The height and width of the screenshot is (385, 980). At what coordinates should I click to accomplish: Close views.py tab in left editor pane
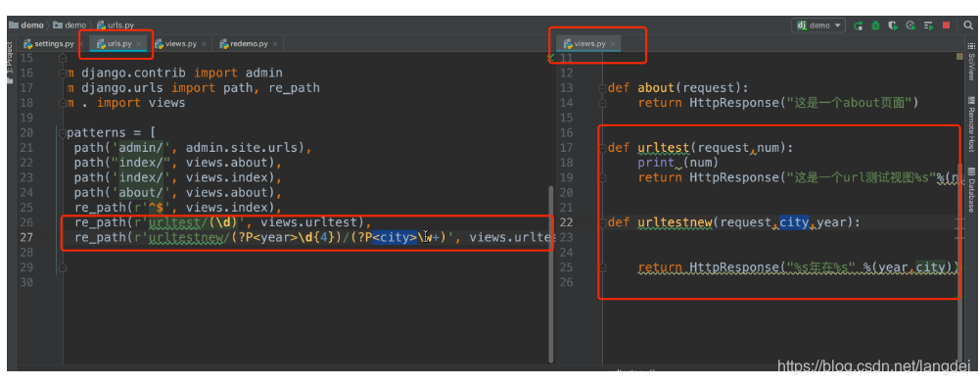tap(204, 44)
